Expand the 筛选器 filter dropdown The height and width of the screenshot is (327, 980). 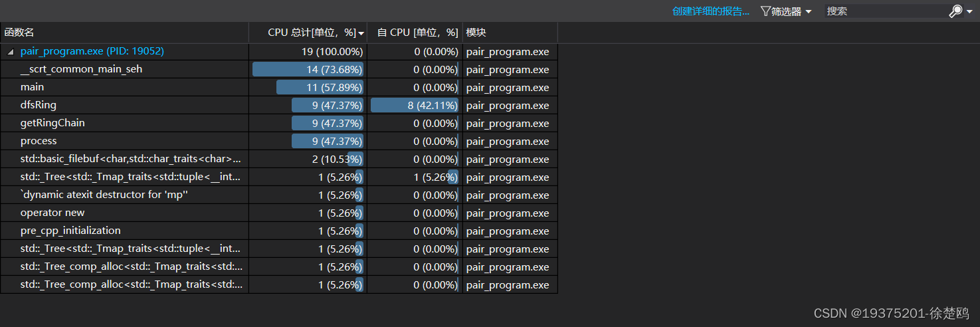pyautogui.click(x=809, y=12)
